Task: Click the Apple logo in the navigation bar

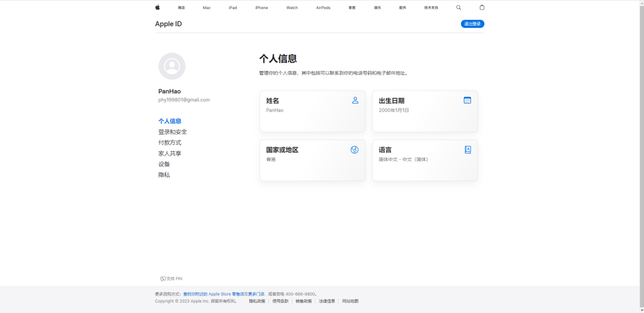Action: pos(157,7)
